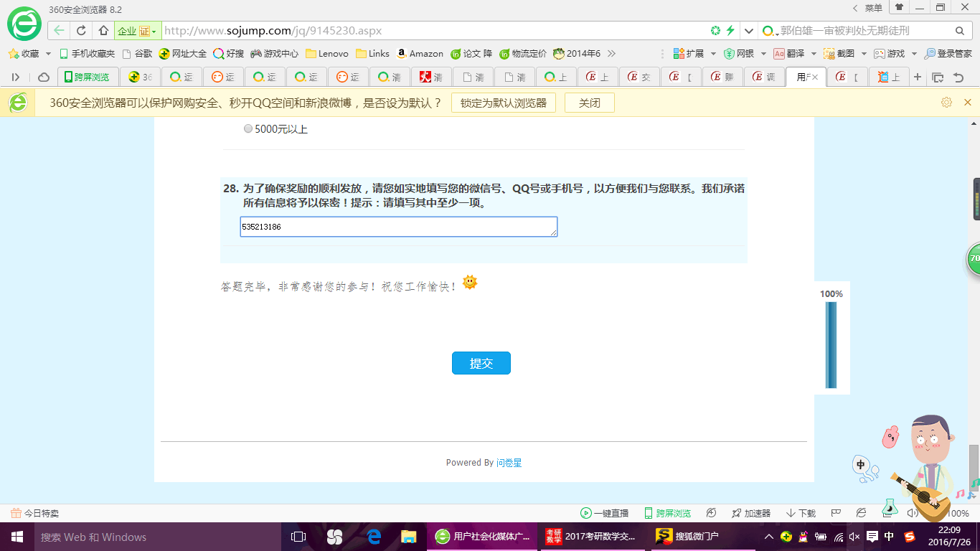Open the 问卷星 link

click(x=509, y=463)
